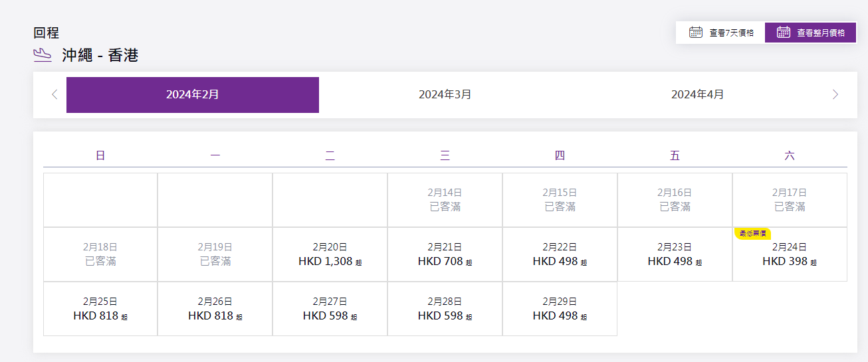
Task: Switch to 查看整月價格 view
Action: point(810,33)
